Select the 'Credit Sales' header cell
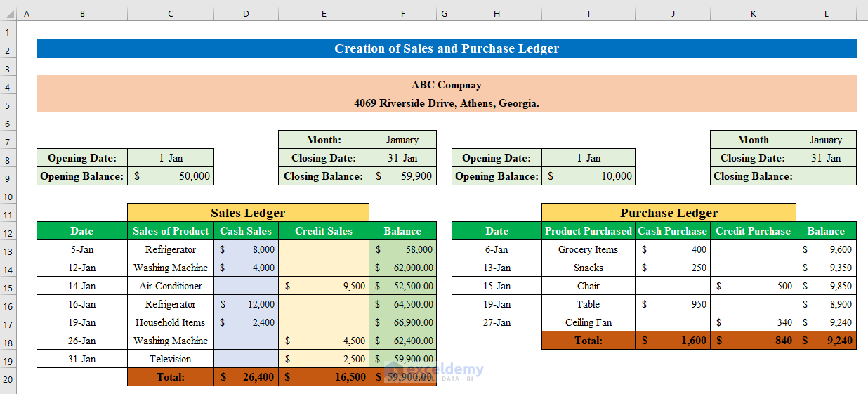 point(324,231)
